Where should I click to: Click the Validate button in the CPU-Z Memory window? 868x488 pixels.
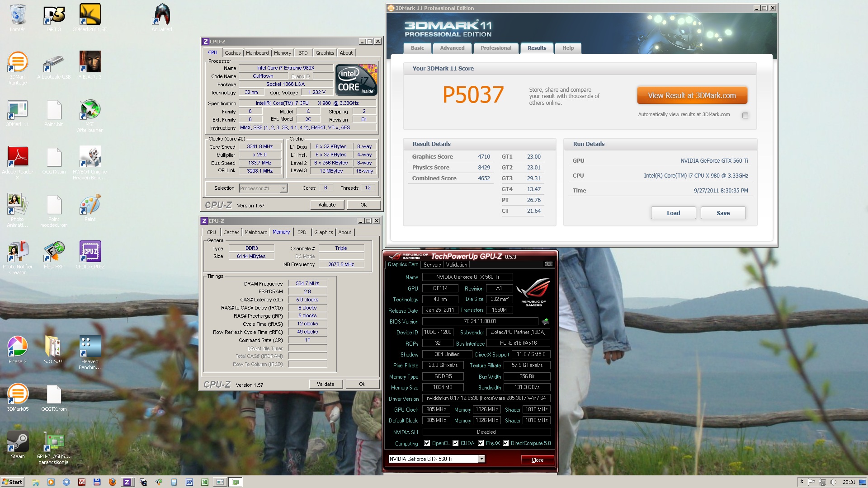pos(325,384)
